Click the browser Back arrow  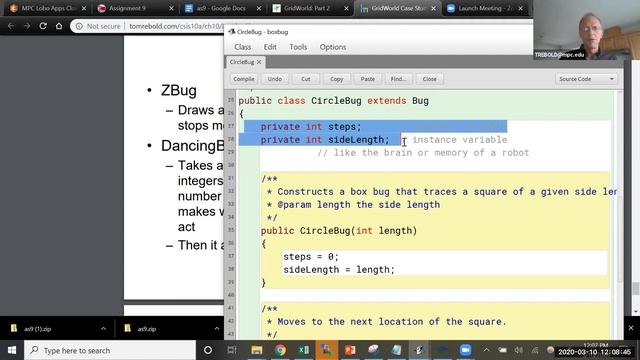point(11,26)
